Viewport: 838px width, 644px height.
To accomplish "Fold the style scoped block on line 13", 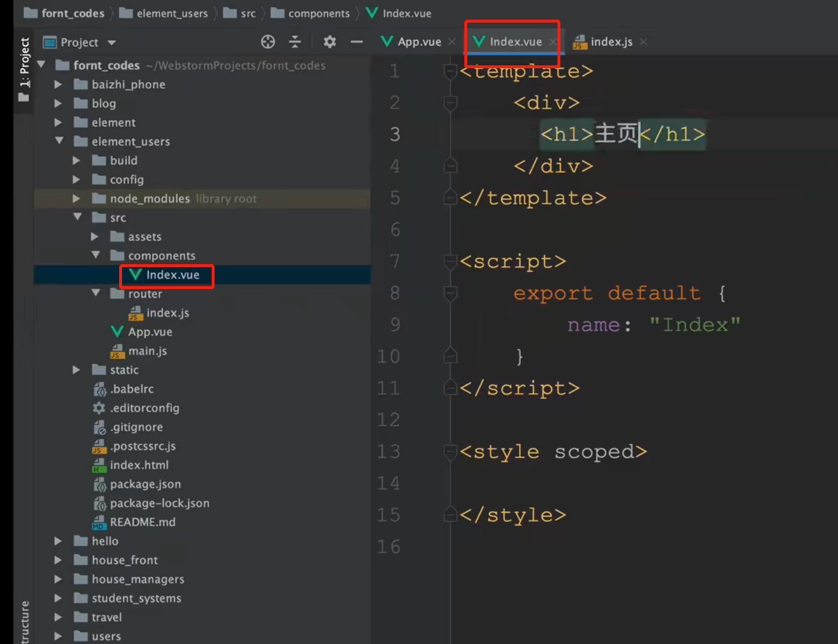I will pyautogui.click(x=450, y=451).
